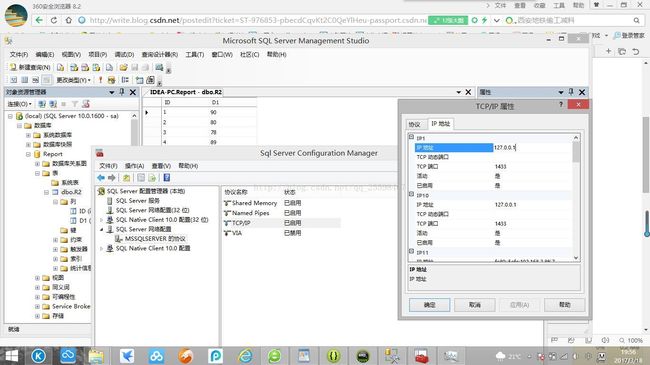Expand the 数据库快照 node in Object Explorer
650x365 pixels.
(28, 145)
